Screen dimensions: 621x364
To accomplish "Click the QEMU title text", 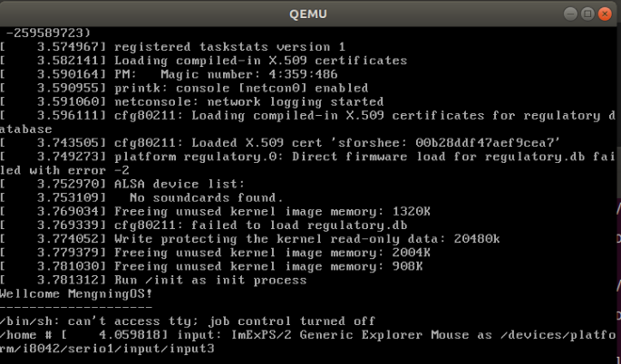I will point(310,14).
